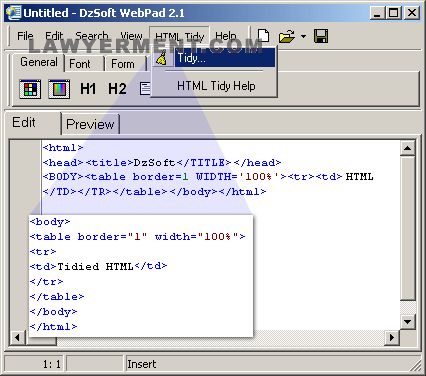Click the vertical scrollbar thumb

click(x=407, y=229)
